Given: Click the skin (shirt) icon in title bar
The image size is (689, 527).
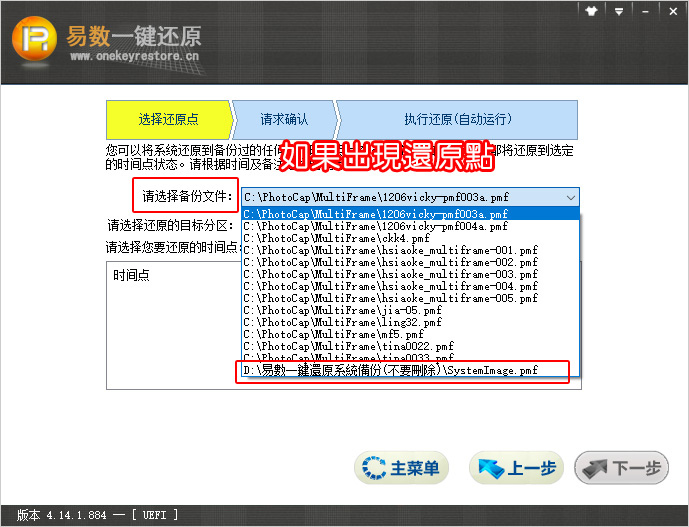Looking at the screenshot, I should (591, 11).
